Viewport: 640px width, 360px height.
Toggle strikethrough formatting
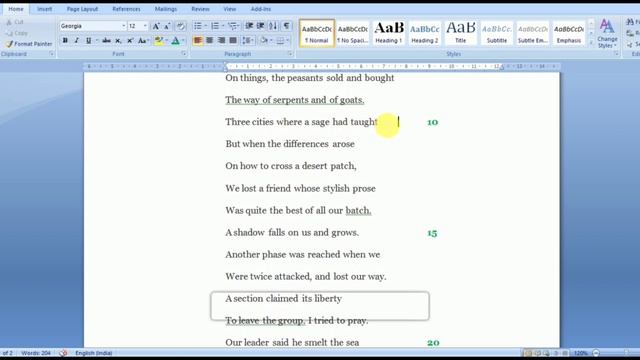[x=107, y=40]
